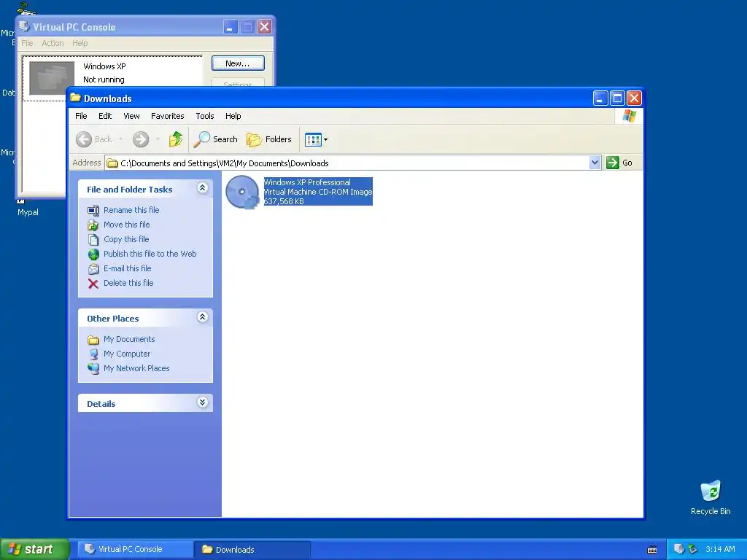Click the Copy this file icon
This screenshot has width=747, height=560.
93,239
